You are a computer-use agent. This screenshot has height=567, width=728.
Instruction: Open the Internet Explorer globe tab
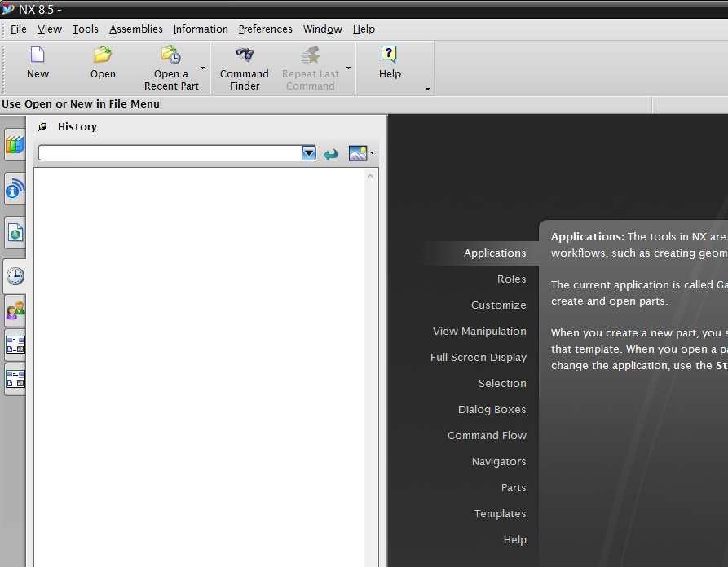(15, 232)
